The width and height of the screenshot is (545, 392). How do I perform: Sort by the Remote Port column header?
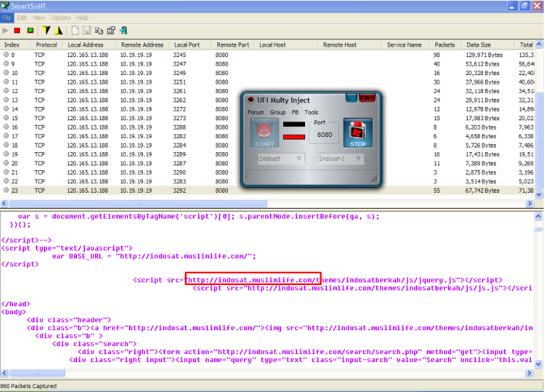[233, 45]
